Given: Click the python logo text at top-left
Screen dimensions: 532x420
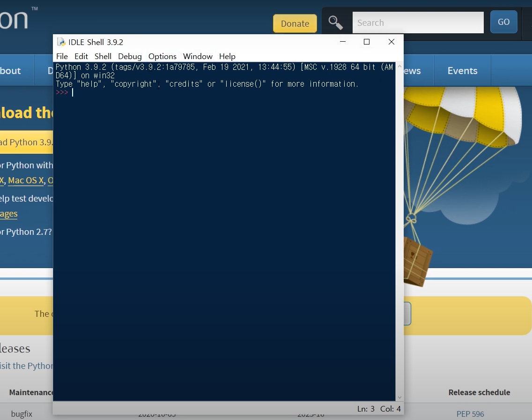Looking at the screenshot, I should [x=14, y=19].
